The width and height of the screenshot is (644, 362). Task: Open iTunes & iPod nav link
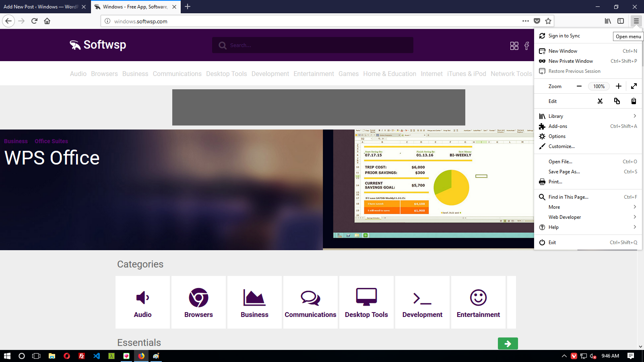click(466, 74)
